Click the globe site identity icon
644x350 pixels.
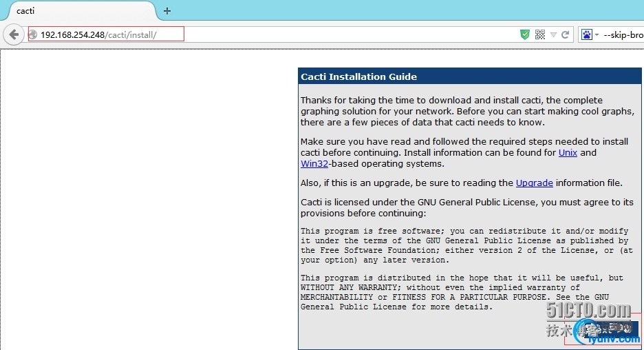pyautogui.click(x=33, y=35)
